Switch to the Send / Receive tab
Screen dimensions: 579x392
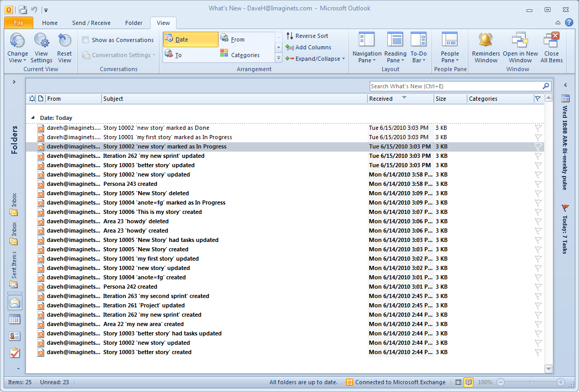pos(91,23)
